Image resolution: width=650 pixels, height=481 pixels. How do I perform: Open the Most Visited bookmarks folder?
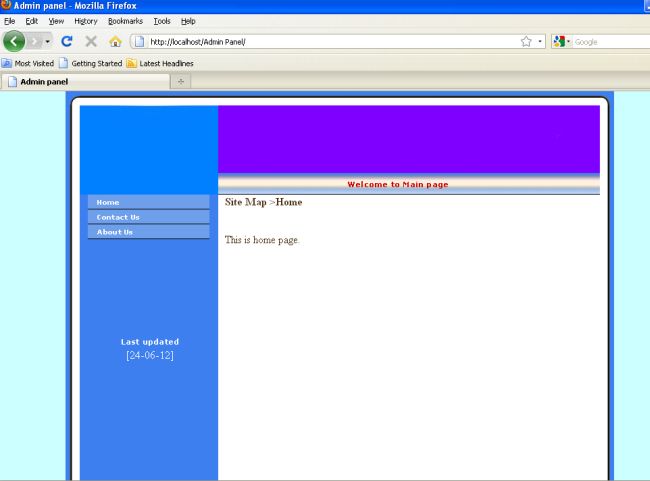tap(28, 63)
